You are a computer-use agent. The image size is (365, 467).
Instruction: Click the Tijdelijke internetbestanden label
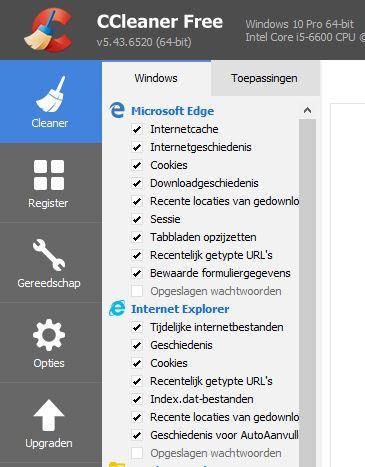point(217,327)
